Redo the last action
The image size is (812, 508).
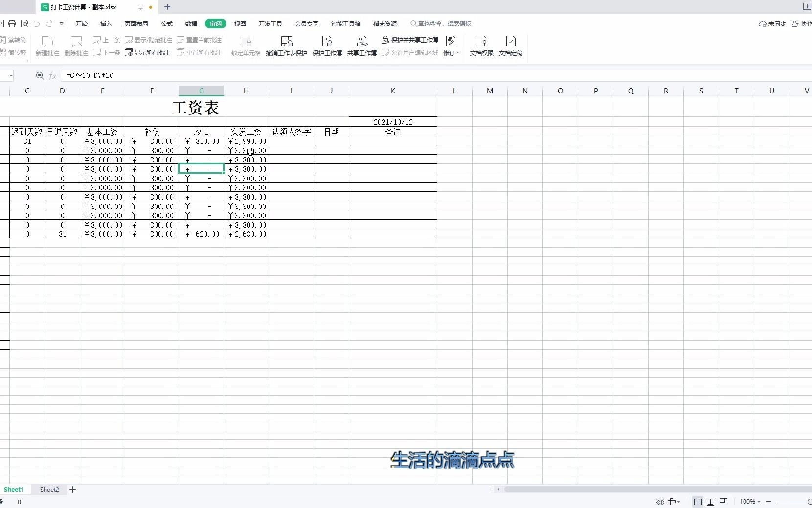[49, 23]
